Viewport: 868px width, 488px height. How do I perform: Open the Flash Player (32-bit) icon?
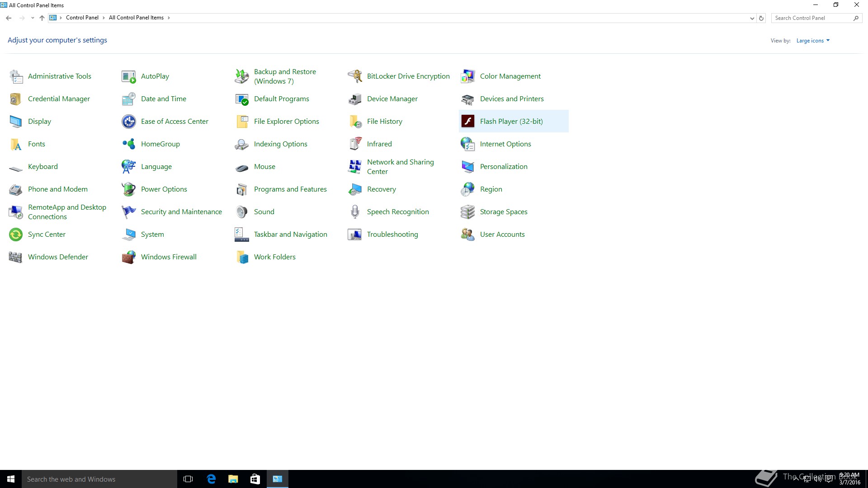coord(468,122)
